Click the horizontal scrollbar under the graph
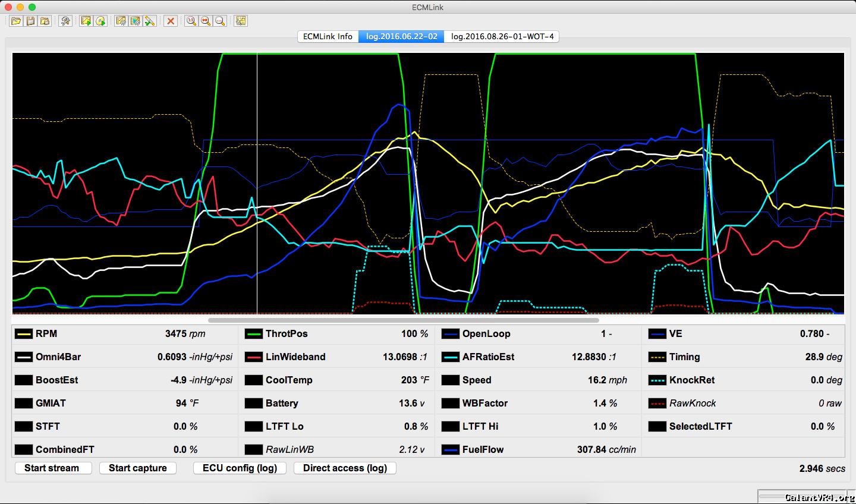856x504 pixels. [x=404, y=320]
